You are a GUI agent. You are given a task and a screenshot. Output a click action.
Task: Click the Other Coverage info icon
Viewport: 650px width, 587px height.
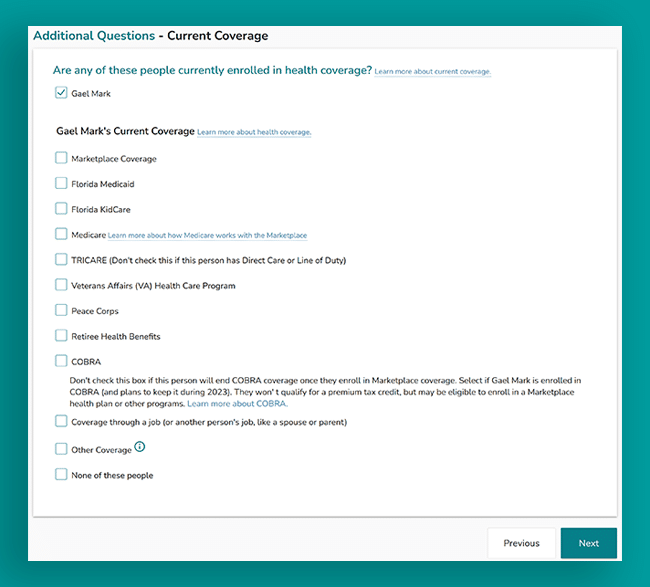pyautogui.click(x=140, y=446)
